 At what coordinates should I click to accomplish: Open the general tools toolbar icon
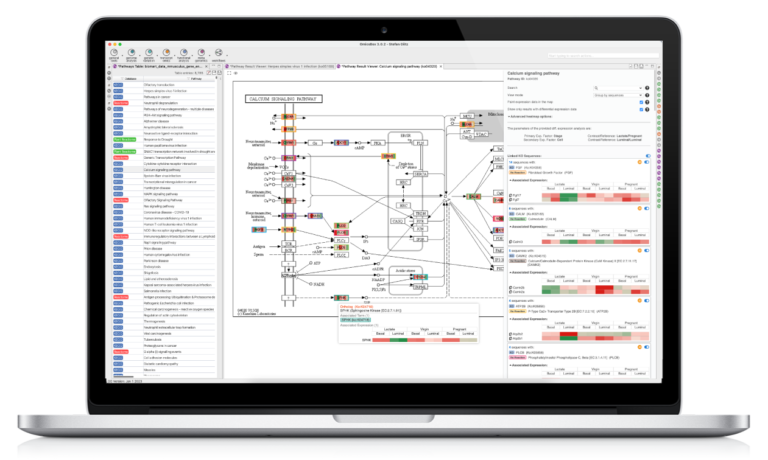click(114, 52)
